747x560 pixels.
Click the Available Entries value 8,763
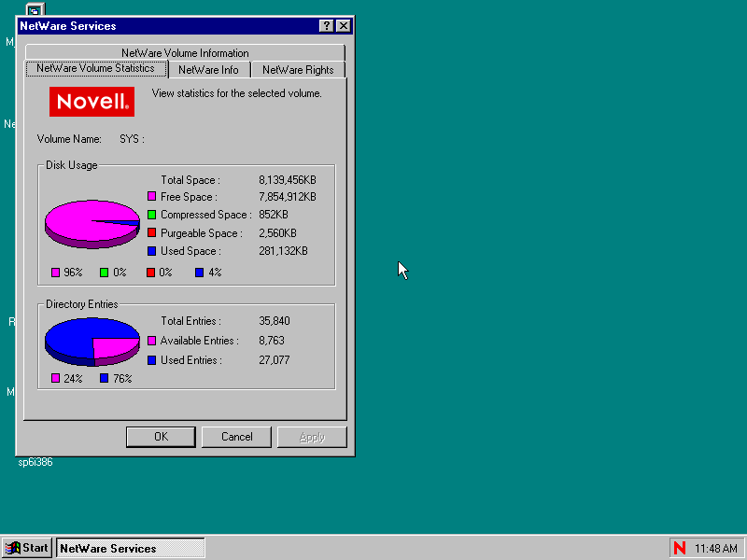[x=272, y=341]
